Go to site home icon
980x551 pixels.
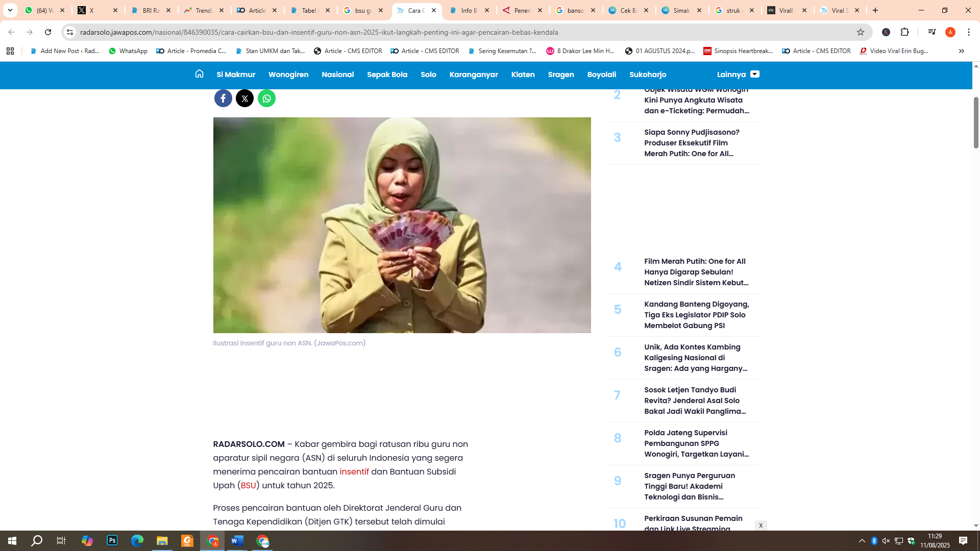[x=199, y=74]
